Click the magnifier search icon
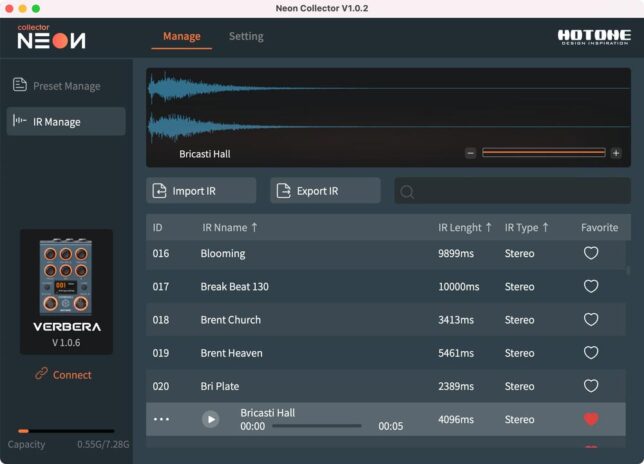Image resolution: width=644 pixels, height=464 pixels. point(407,191)
